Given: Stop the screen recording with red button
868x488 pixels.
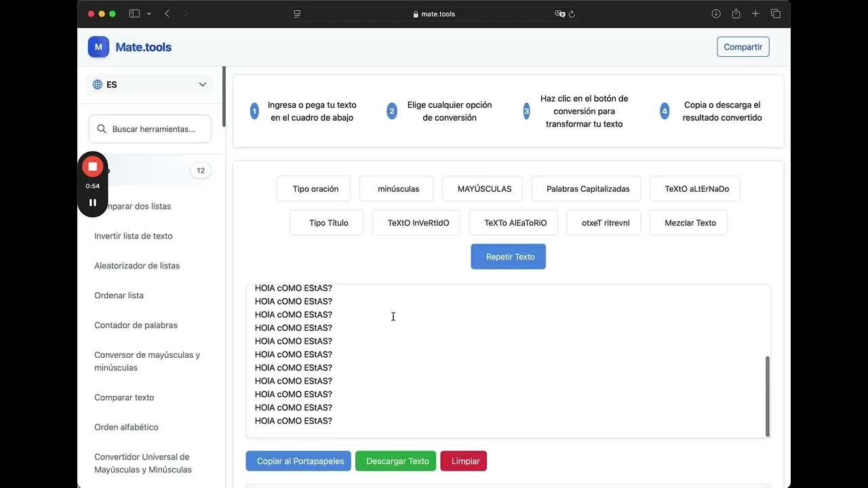Looking at the screenshot, I should [x=93, y=167].
